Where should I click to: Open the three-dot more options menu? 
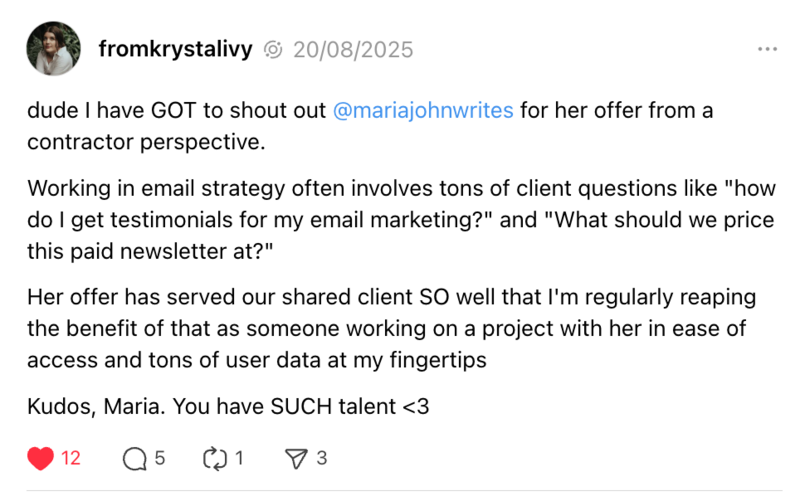tap(767, 49)
